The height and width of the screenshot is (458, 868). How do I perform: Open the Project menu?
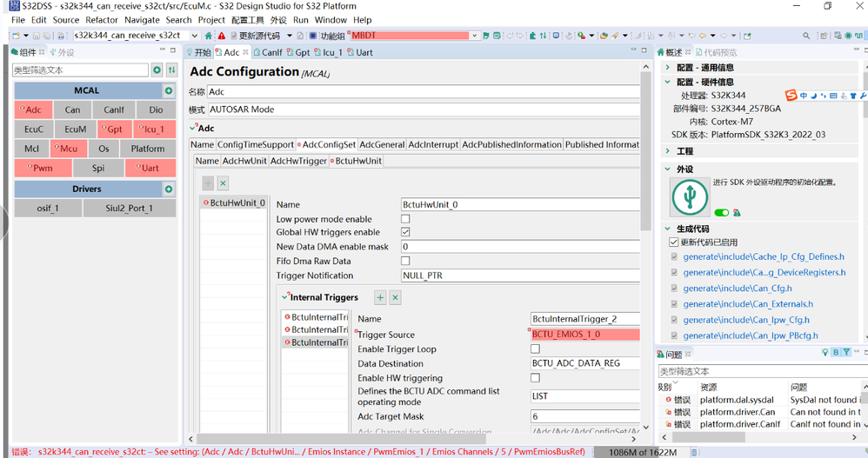[211, 20]
